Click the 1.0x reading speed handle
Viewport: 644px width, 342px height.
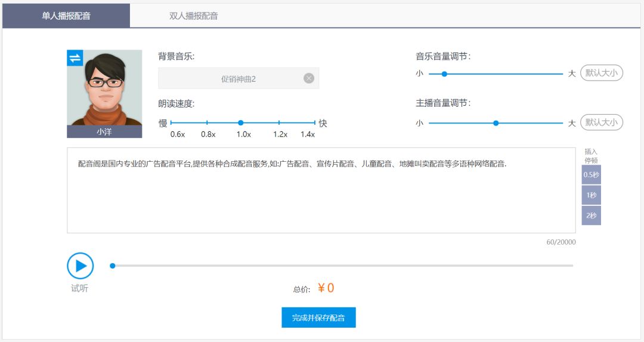point(241,122)
